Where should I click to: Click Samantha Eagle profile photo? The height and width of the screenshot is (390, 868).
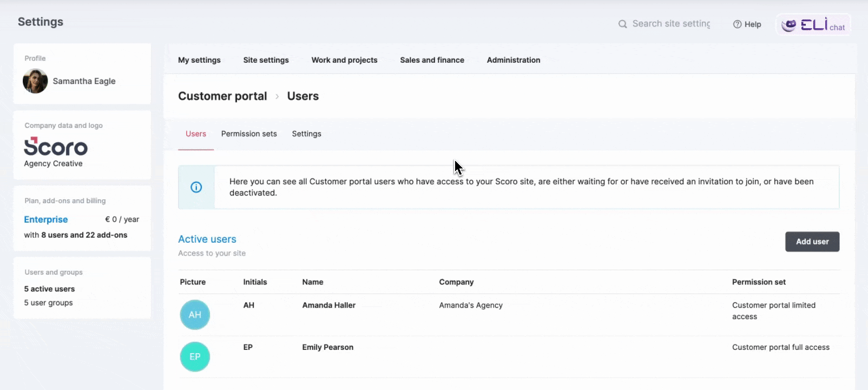(35, 81)
